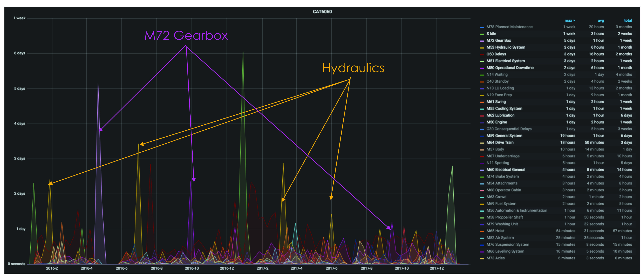Sort legend by max column
The height and width of the screenshot is (277, 644).
[570, 20]
